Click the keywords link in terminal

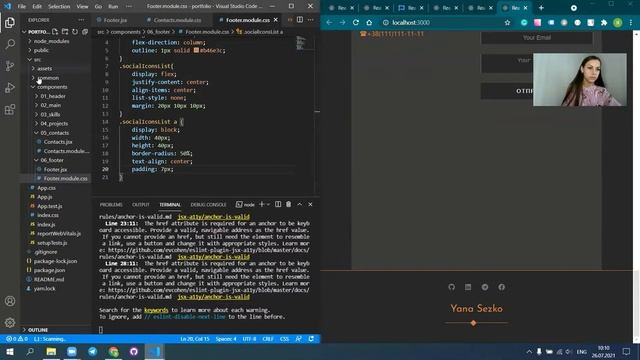[x=156, y=310]
